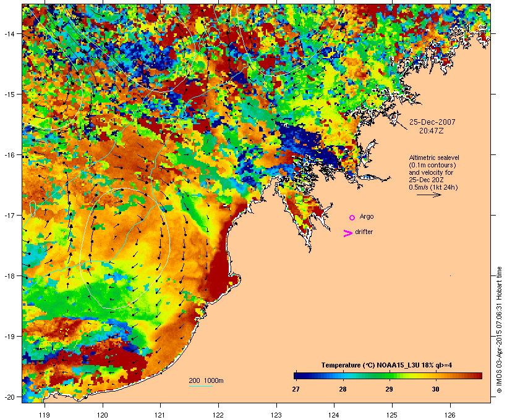The image size is (507, 420).
Task: Click the 'Argo' legend label
Action: pyautogui.click(x=367, y=216)
